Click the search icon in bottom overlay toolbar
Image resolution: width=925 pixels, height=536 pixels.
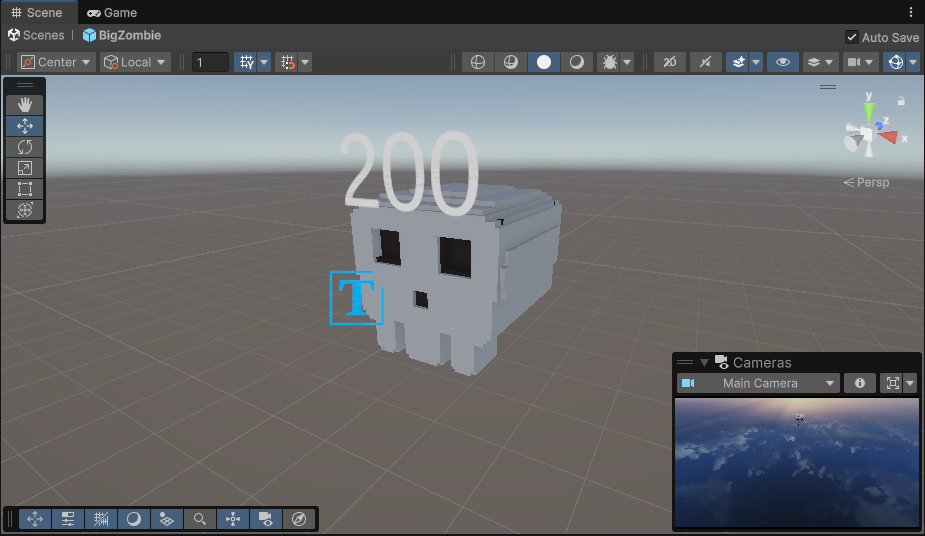200,519
